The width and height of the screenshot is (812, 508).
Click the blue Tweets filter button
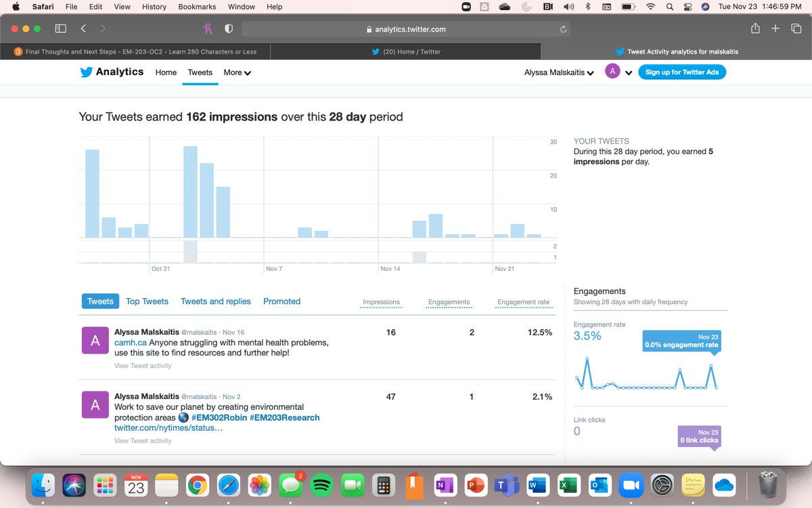100,301
